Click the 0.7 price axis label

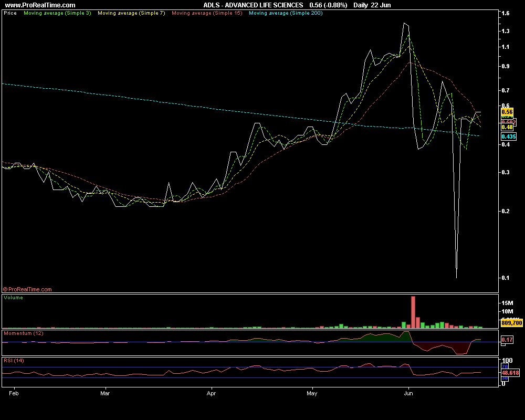506,90
